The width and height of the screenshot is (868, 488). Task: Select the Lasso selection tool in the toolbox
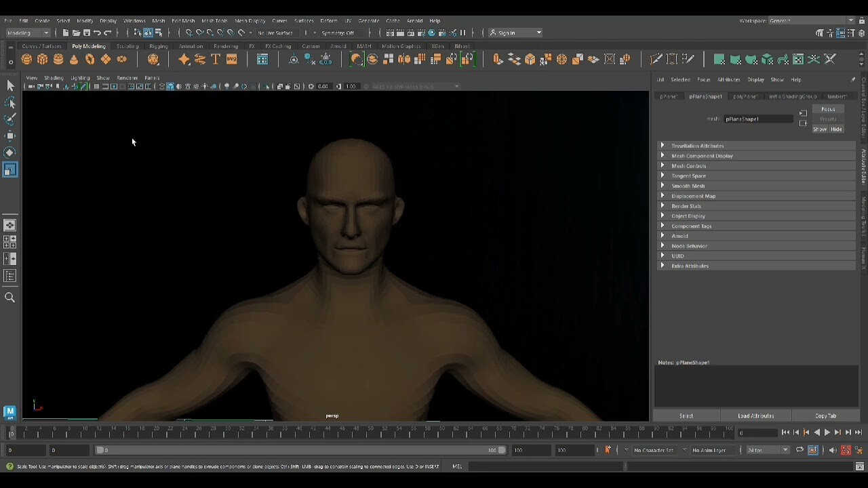[10, 102]
